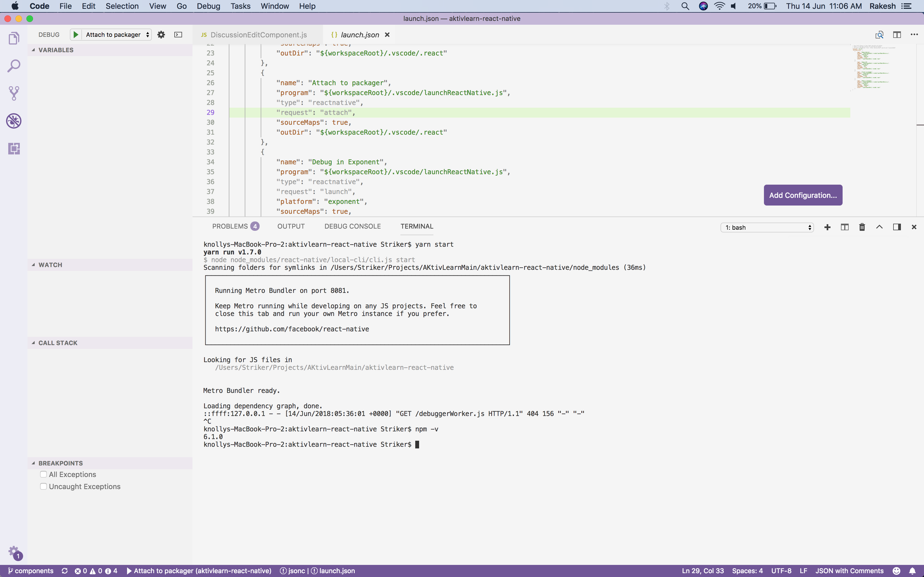
Task: Check the All Exceptions breakpoint
Action: (43, 474)
